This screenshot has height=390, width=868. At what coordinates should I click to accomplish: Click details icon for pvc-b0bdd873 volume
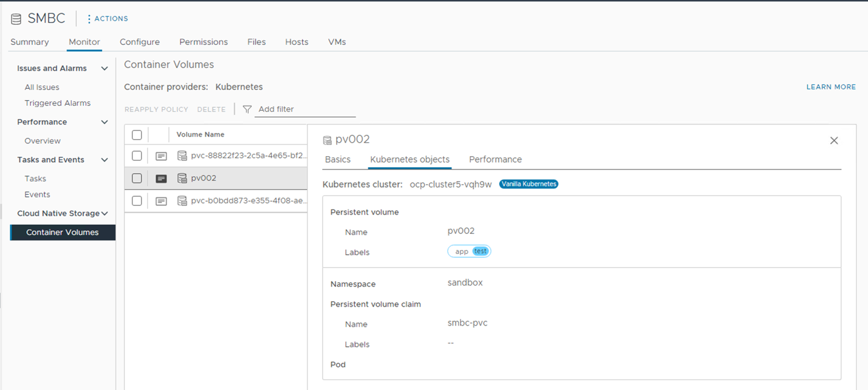tap(161, 201)
